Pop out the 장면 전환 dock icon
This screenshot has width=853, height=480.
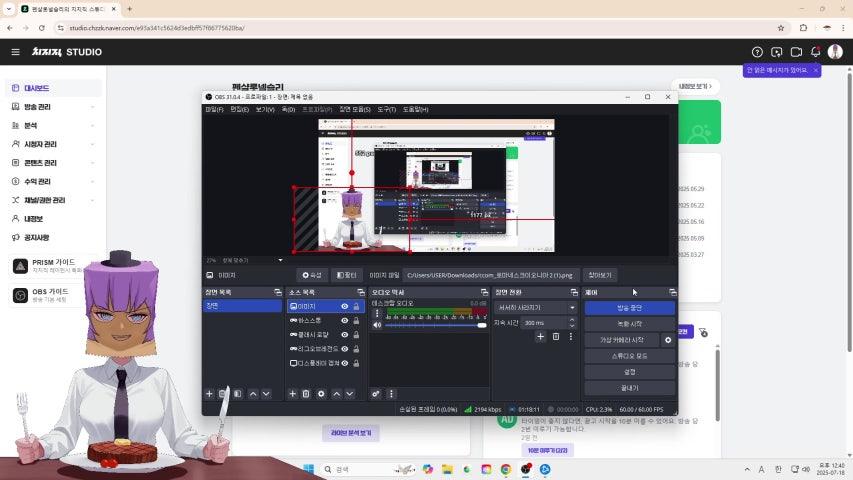click(x=574, y=292)
